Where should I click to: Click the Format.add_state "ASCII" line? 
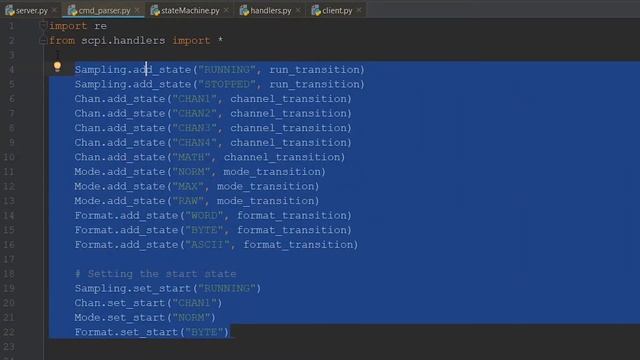click(216, 245)
